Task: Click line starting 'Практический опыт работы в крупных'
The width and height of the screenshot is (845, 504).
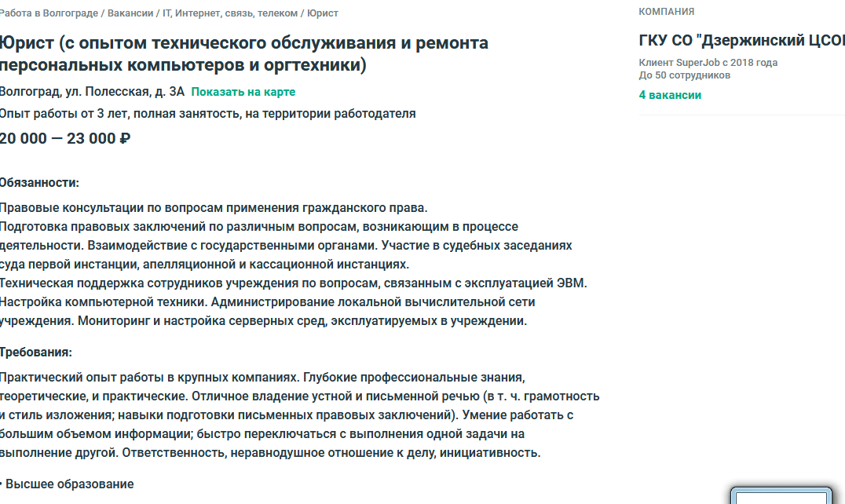Action: pos(262,378)
